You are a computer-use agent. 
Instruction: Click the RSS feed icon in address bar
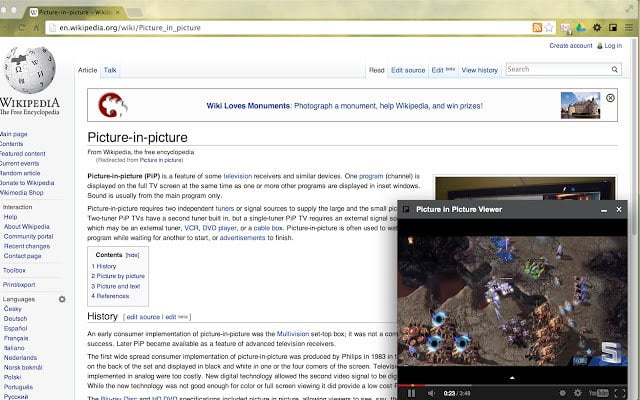tap(537, 28)
